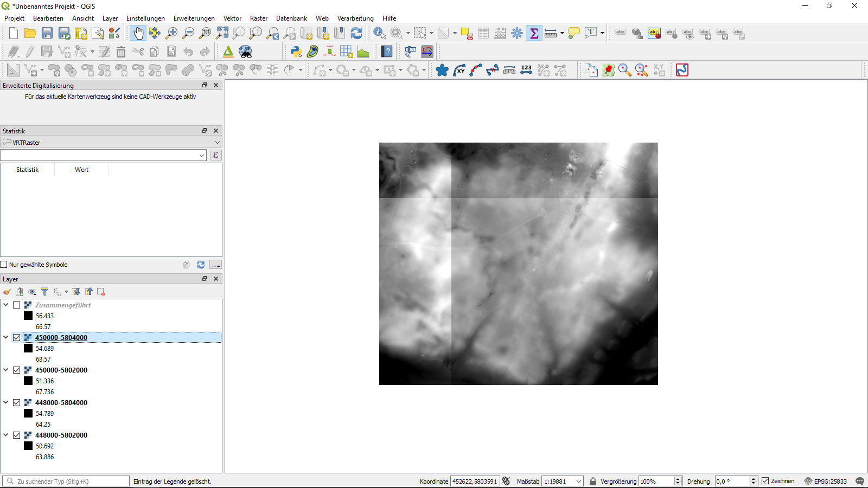Open the Bearbeiten menu
868x488 pixels.
[x=48, y=18]
